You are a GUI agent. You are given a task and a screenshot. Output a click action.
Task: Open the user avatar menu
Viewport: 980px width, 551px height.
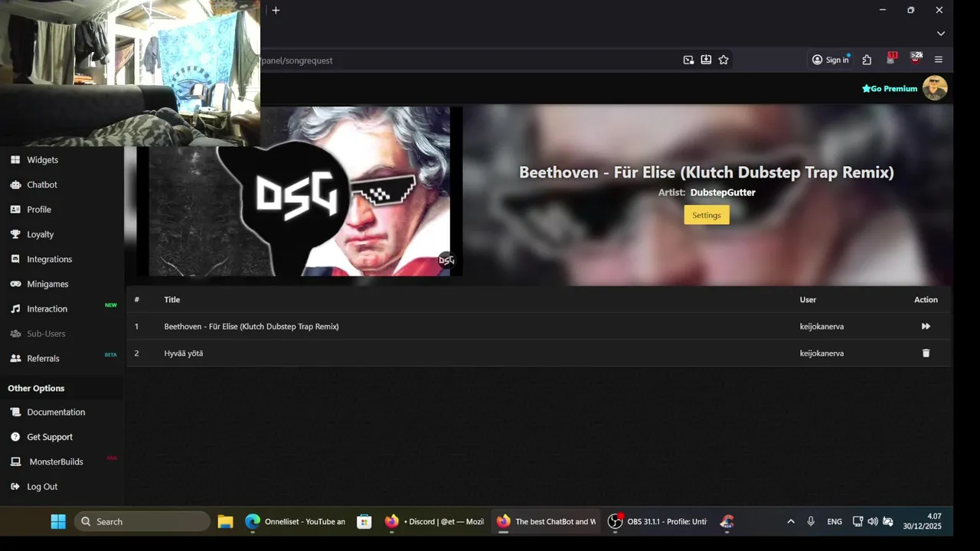point(935,88)
